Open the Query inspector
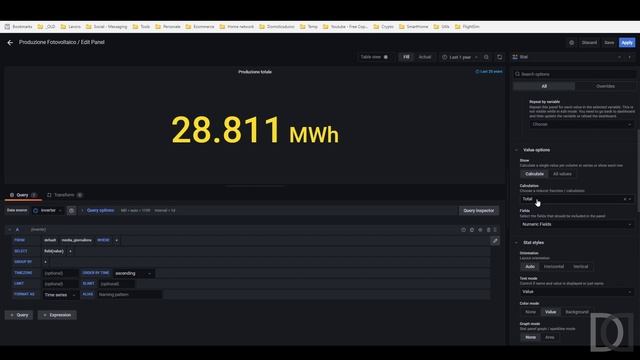The image size is (640, 360). [479, 211]
